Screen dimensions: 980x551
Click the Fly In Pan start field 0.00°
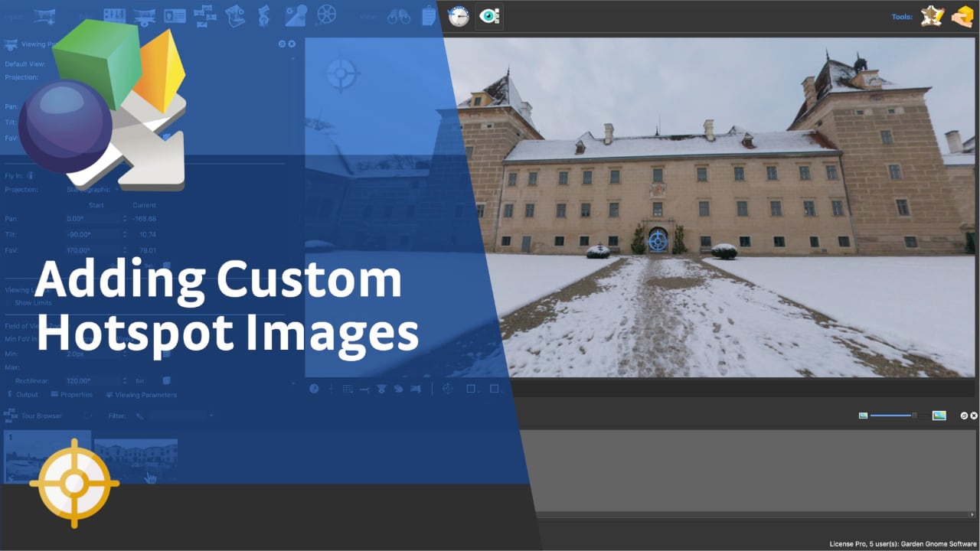(95, 219)
